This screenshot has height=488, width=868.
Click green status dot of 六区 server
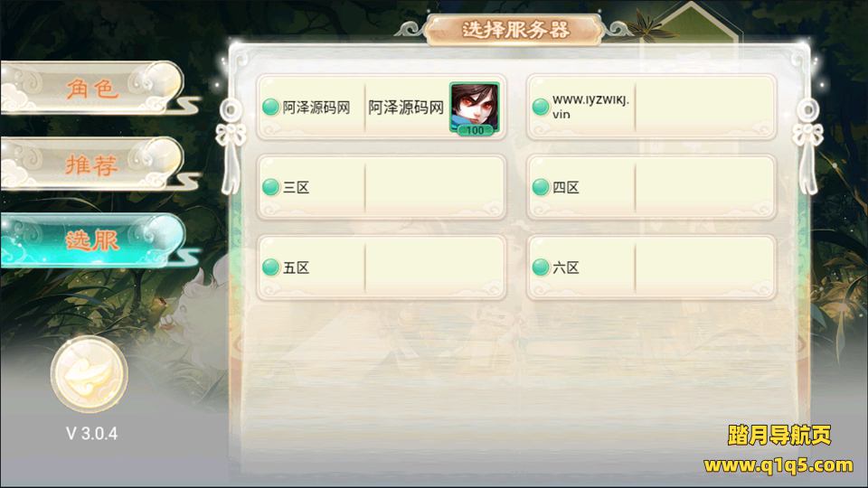pos(541,267)
